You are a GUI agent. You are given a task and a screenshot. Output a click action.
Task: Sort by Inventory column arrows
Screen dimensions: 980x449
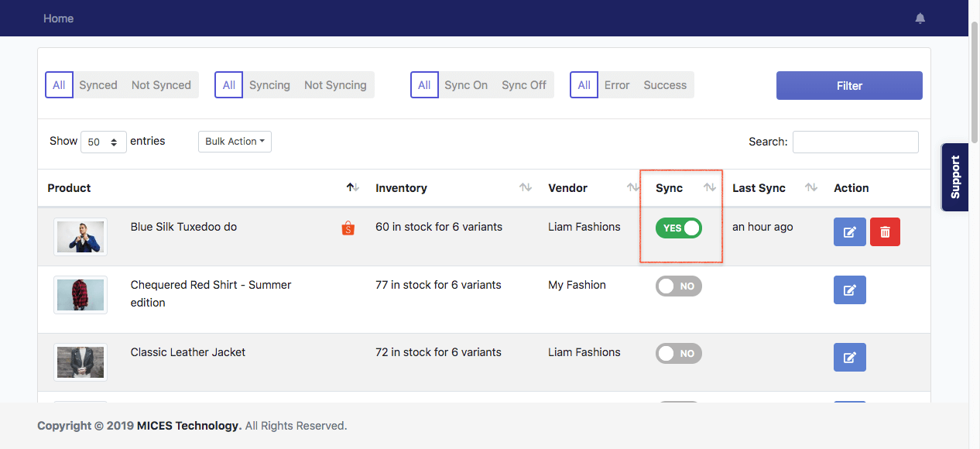coord(525,188)
